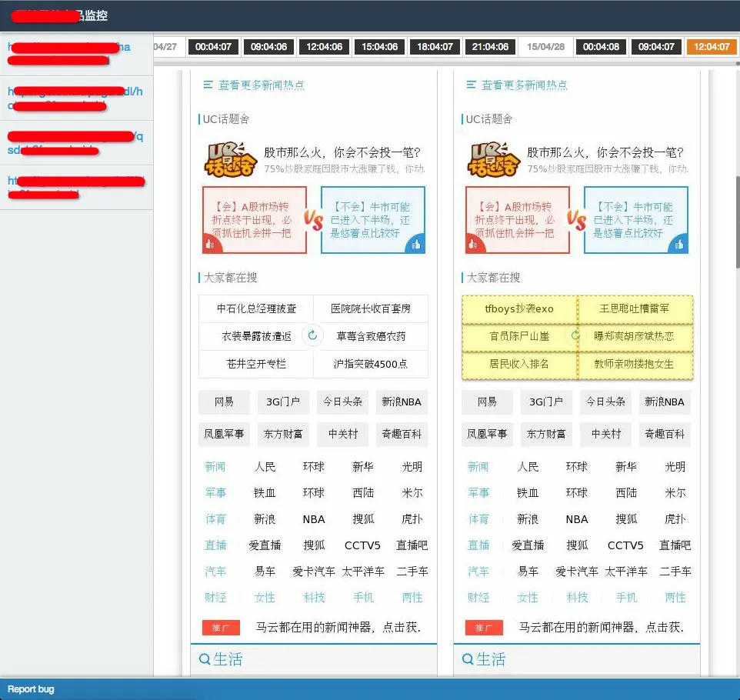740x700 pixels.
Task: Select the 18:04:07 snapshot timestamp
Action: click(x=435, y=47)
